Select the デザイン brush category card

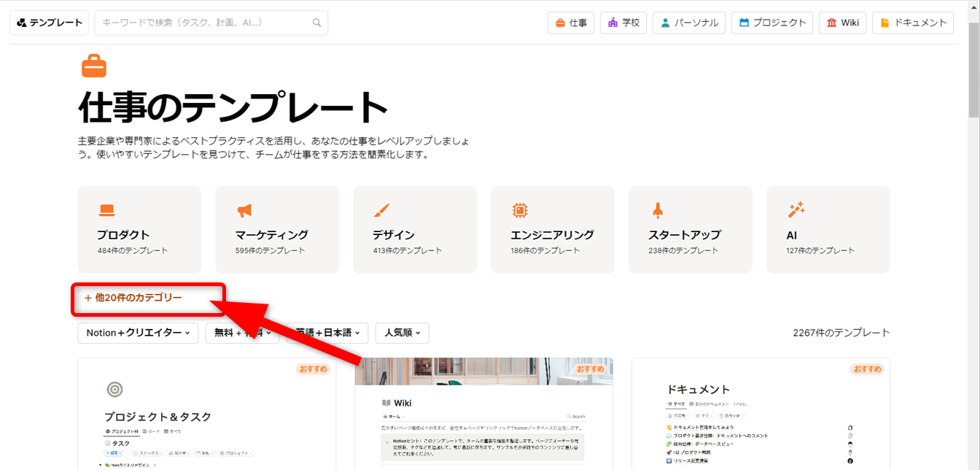tap(415, 229)
